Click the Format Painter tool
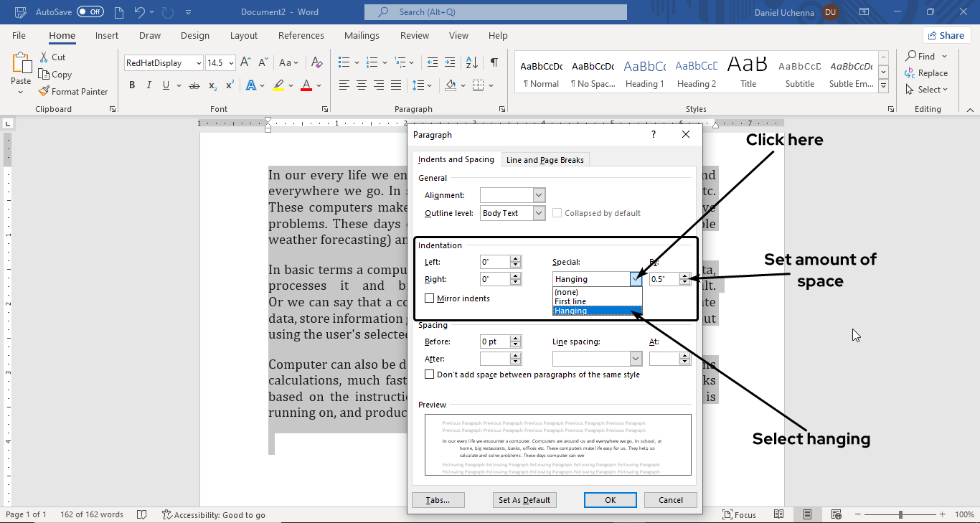 (x=72, y=92)
